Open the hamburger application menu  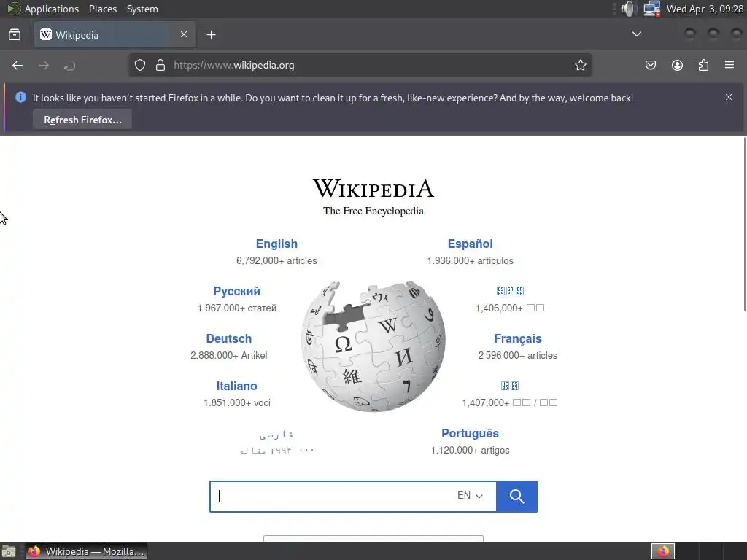(x=729, y=65)
